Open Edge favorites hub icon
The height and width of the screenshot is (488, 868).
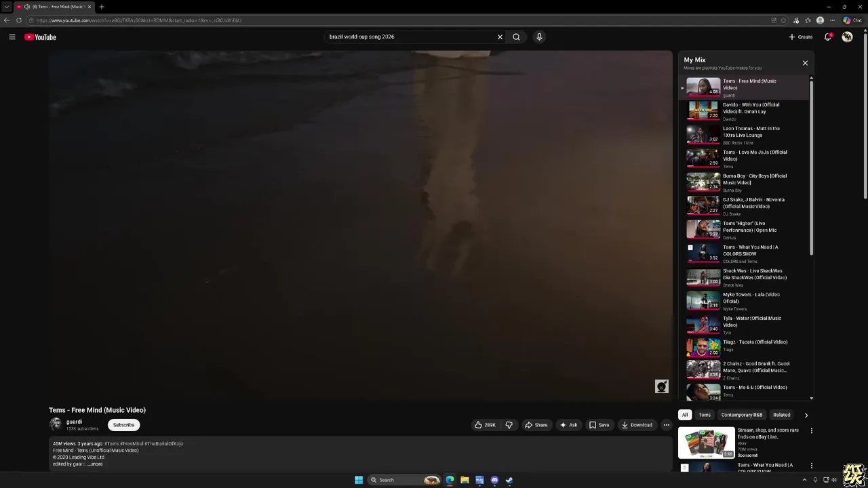[808, 20]
